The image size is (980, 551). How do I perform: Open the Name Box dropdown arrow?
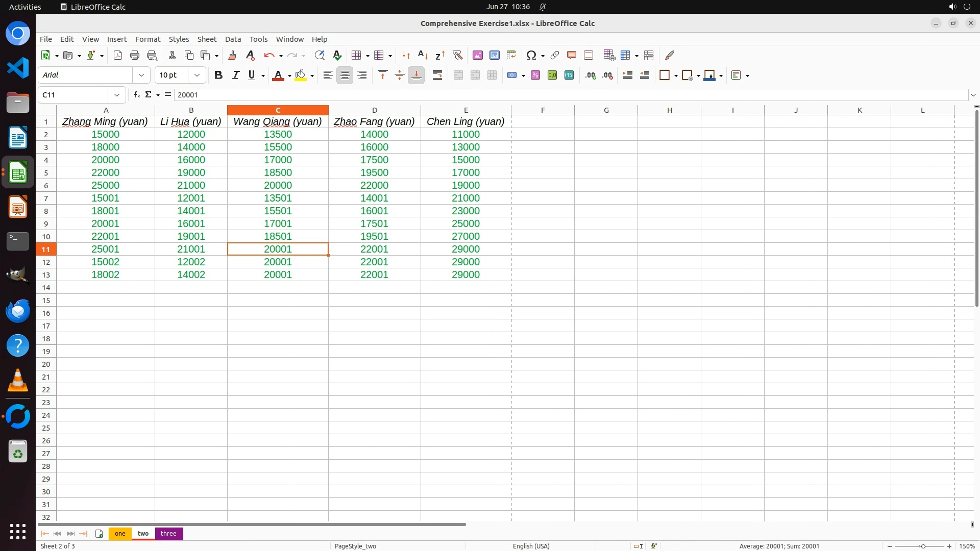tap(117, 94)
